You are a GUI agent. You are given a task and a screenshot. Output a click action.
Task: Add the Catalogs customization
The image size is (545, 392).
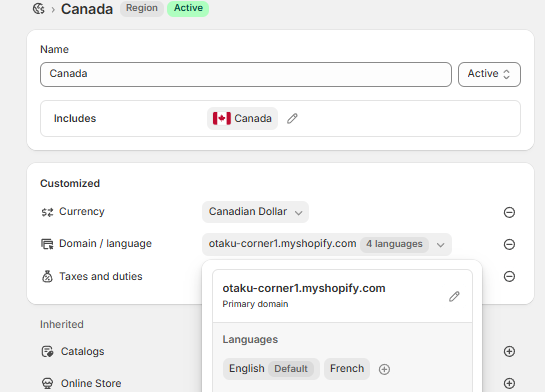509,351
